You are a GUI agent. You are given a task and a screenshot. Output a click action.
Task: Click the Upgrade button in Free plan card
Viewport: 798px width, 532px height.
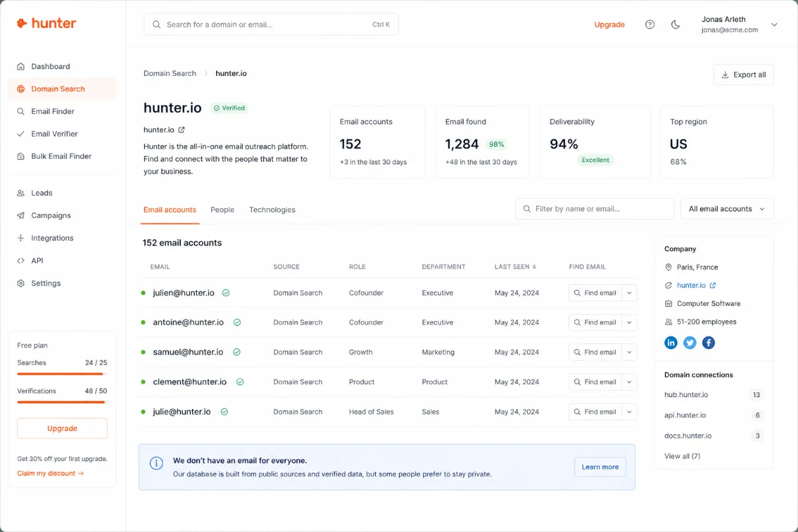63,428
